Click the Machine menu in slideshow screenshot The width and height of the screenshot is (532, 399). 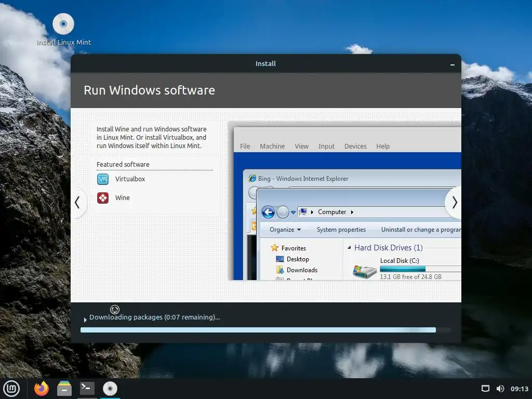point(272,146)
